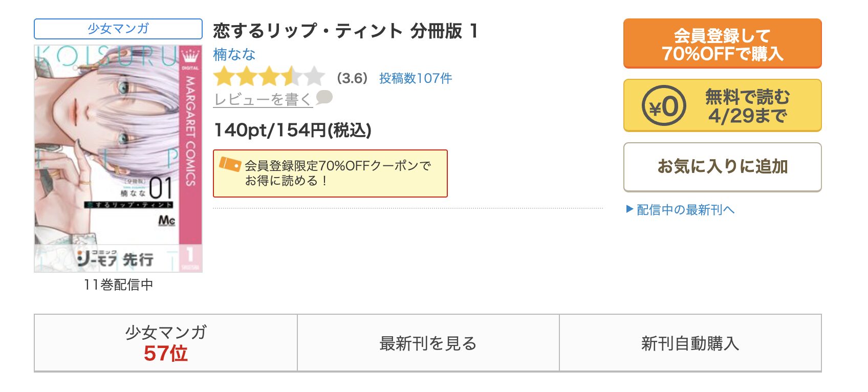Open the 少女マンガ genre tag
The width and height of the screenshot is (868, 392).
click(118, 29)
